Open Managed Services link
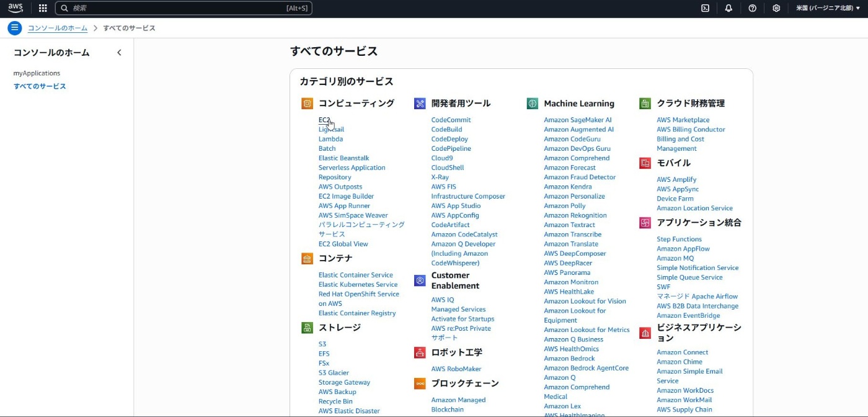The height and width of the screenshot is (417, 868). coord(458,309)
